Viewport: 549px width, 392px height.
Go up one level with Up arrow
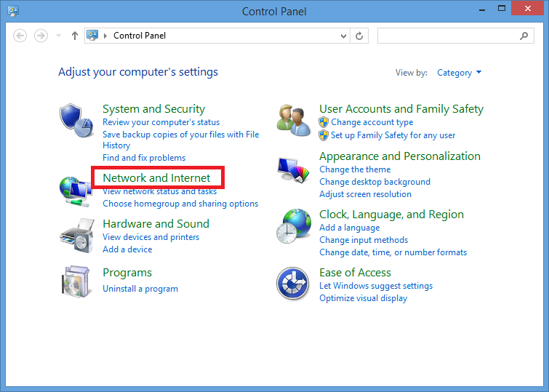point(75,36)
